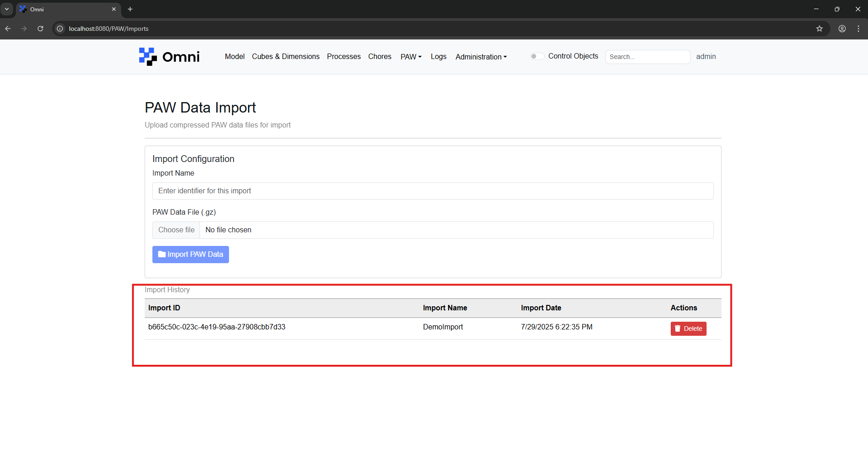868x466 pixels.
Task: Click the Import Date column header
Action: tap(541, 308)
